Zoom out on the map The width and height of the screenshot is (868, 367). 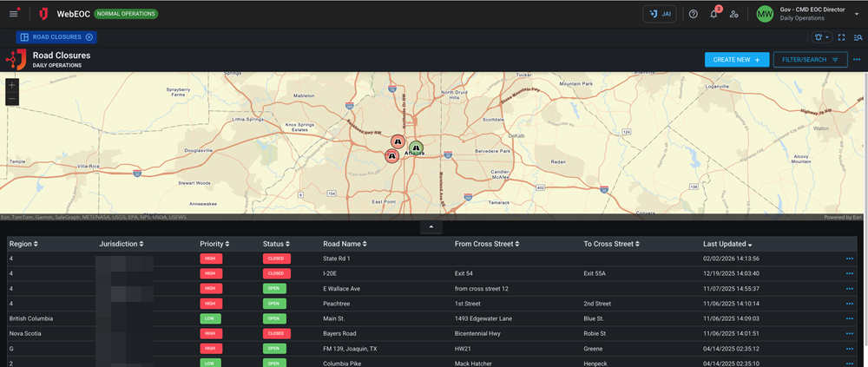coord(11,99)
